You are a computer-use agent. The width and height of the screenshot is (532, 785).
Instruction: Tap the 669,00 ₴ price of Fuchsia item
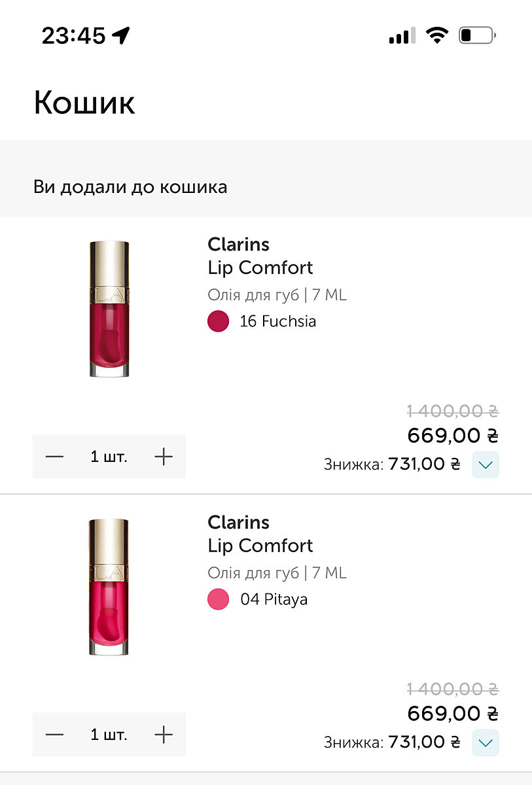[x=452, y=435]
